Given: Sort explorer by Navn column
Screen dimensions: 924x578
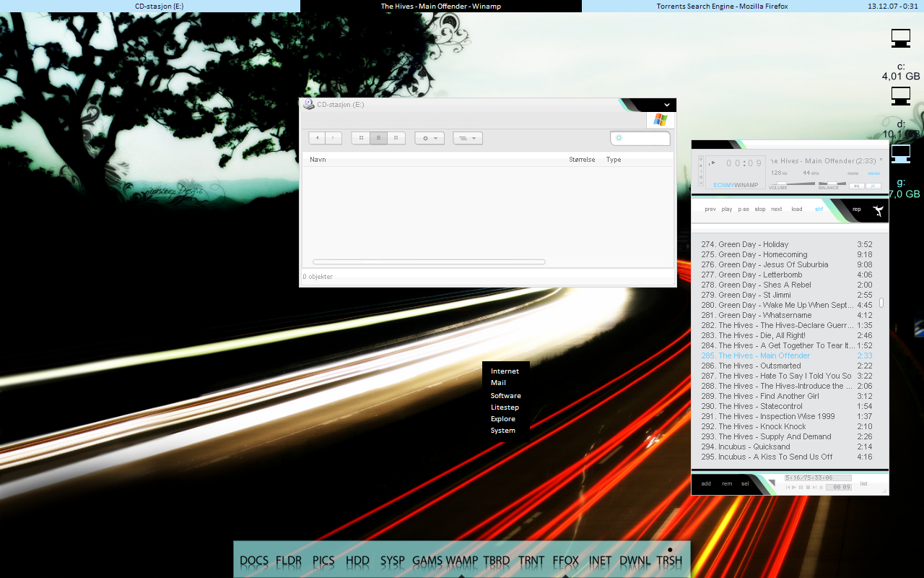Looking at the screenshot, I should coord(318,160).
